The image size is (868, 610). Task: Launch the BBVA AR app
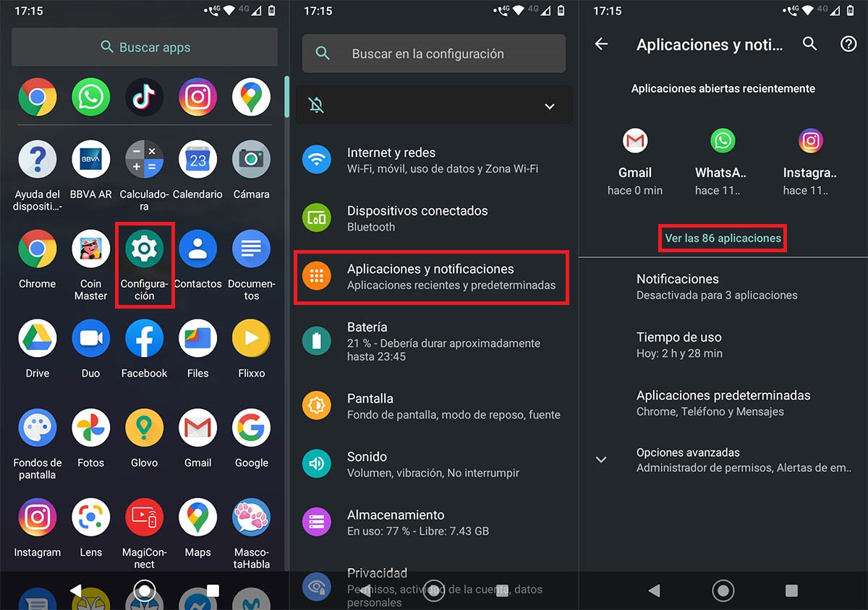(x=90, y=170)
